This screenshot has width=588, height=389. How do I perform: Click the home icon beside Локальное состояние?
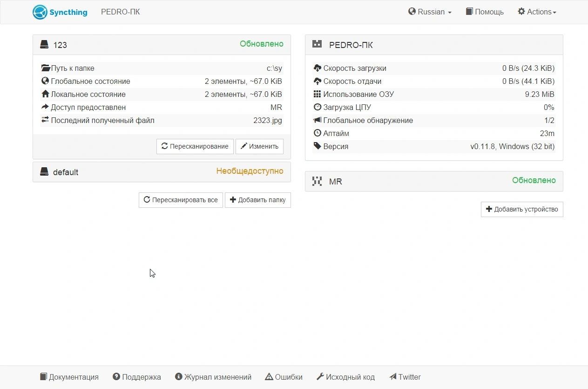point(45,94)
